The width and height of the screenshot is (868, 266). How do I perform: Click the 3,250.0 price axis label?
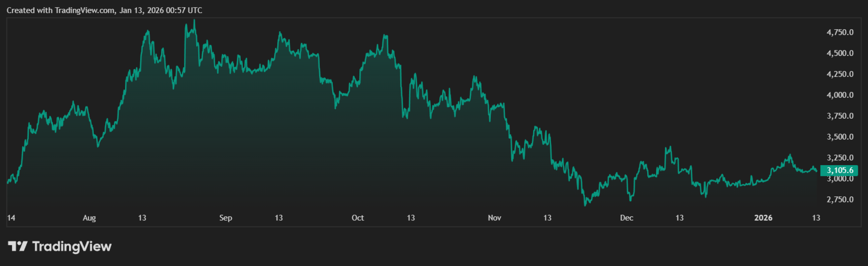pyautogui.click(x=840, y=158)
